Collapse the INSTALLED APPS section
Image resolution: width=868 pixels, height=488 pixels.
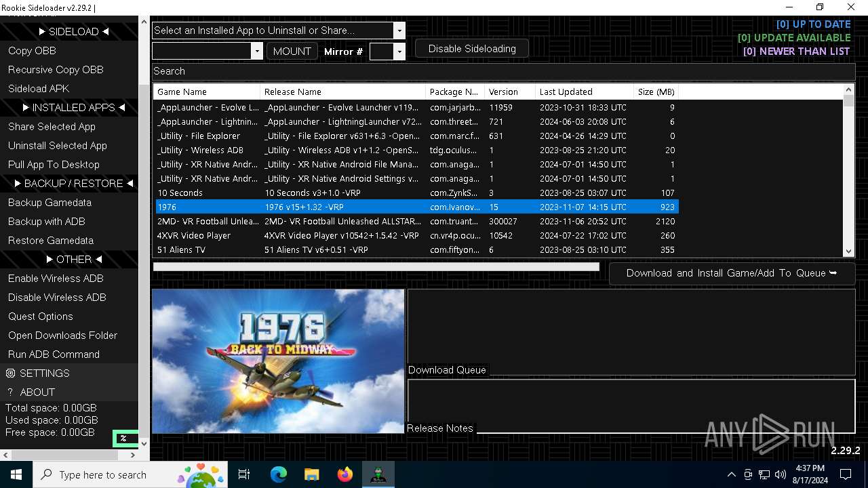click(73, 108)
